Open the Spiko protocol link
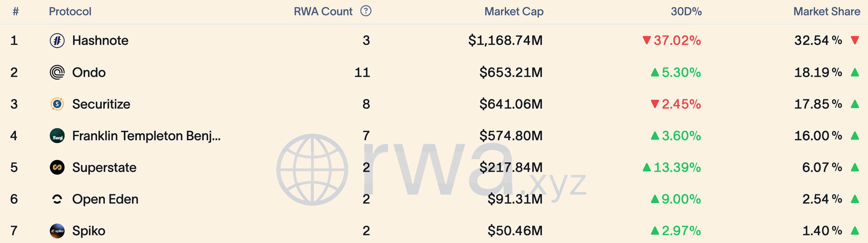868x243 pixels. (89, 231)
